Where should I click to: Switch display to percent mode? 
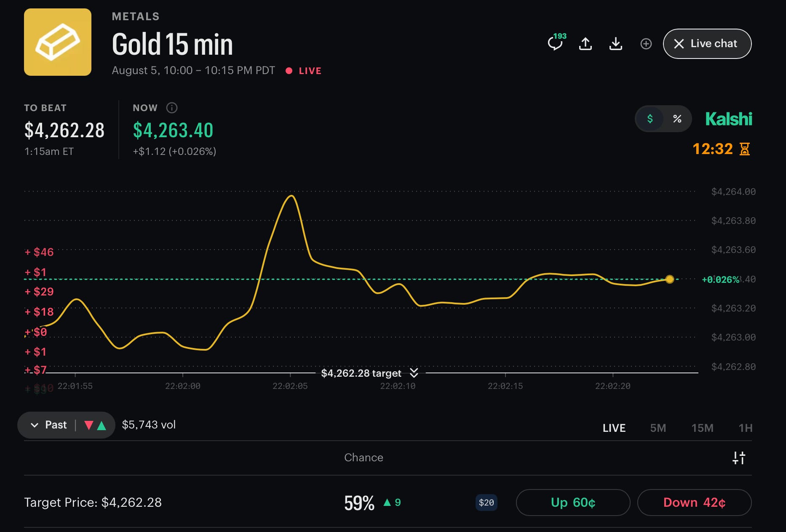[677, 119]
